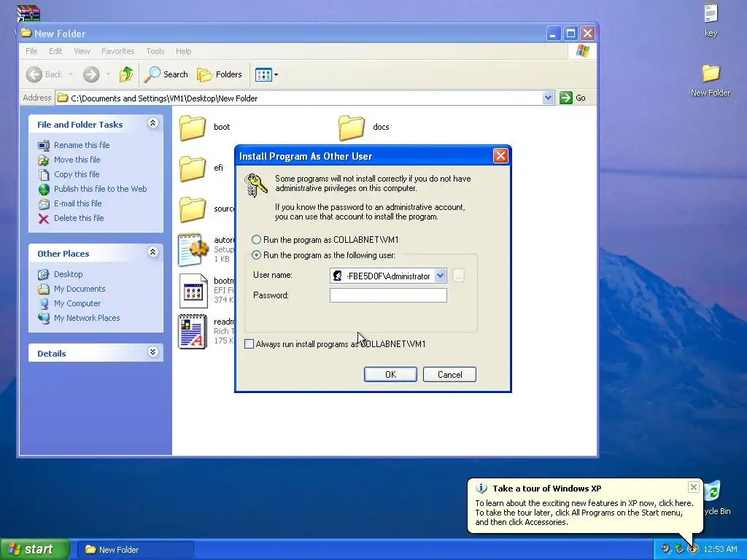Click E-mail this file task

pyautogui.click(x=77, y=203)
